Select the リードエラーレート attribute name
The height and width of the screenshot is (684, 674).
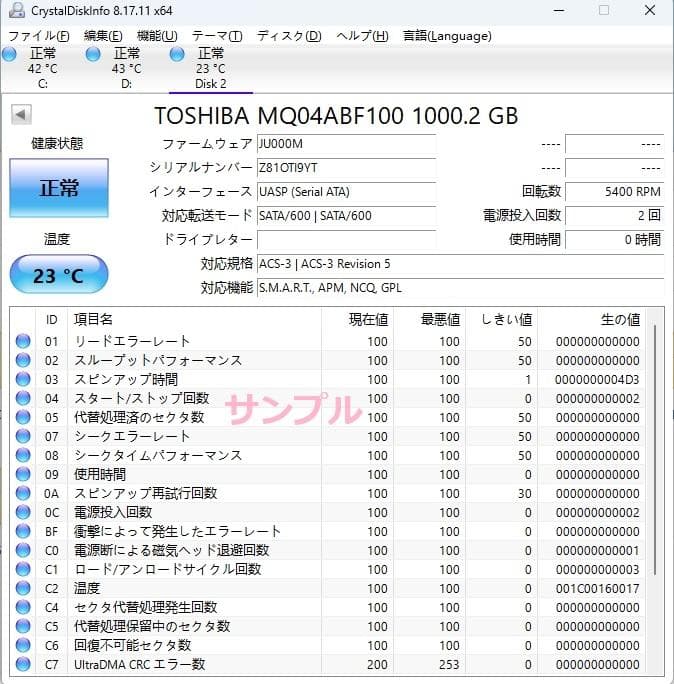click(x=132, y=341)
